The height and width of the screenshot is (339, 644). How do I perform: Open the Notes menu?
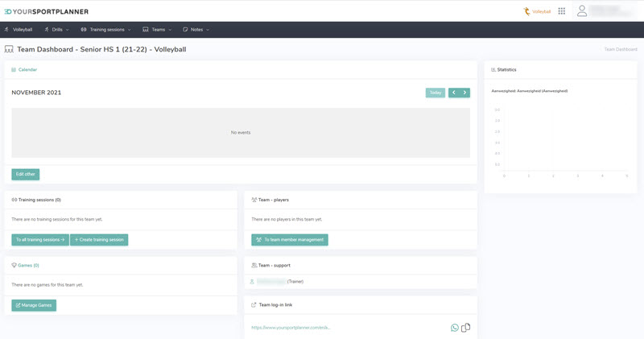(x=196, y=30)
